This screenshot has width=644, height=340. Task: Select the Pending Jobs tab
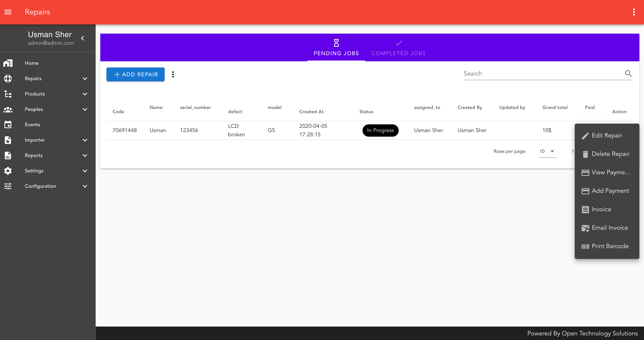tap(336, 48)
